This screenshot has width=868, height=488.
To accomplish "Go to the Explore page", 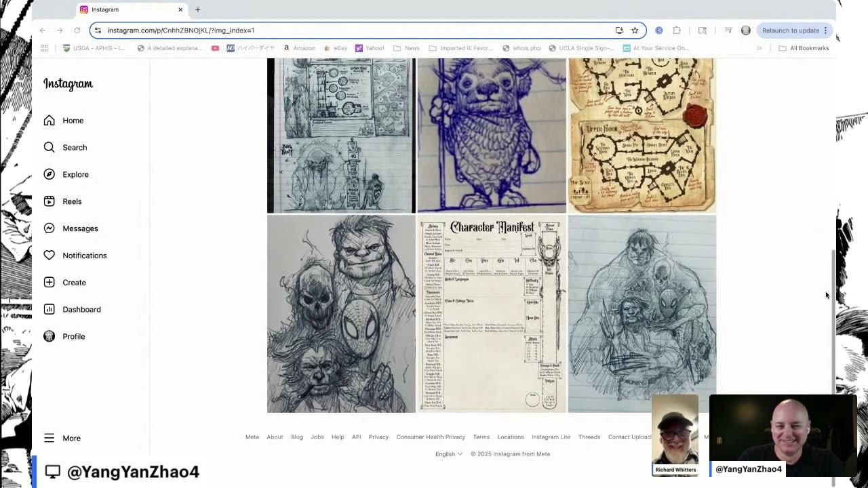I will [x=66, y=174].
